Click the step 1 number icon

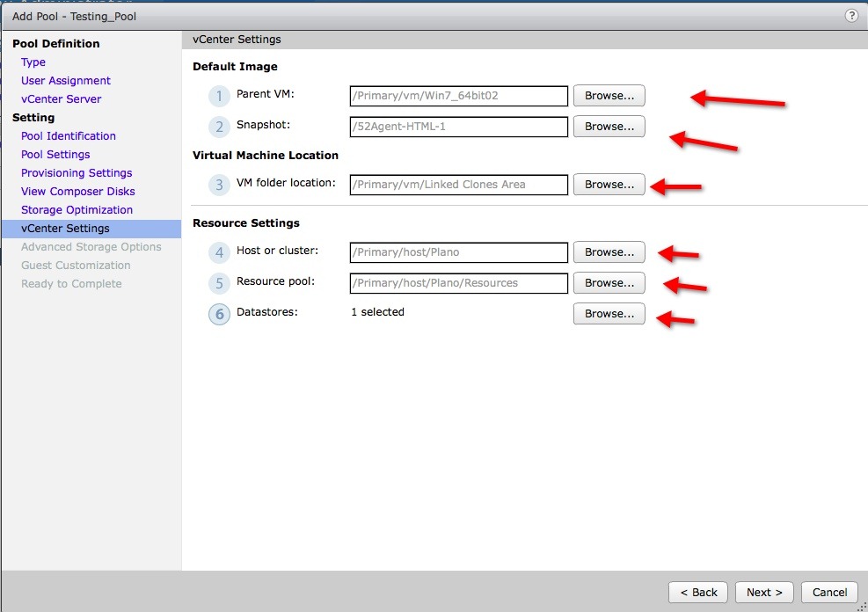click(x=219, y=96)
